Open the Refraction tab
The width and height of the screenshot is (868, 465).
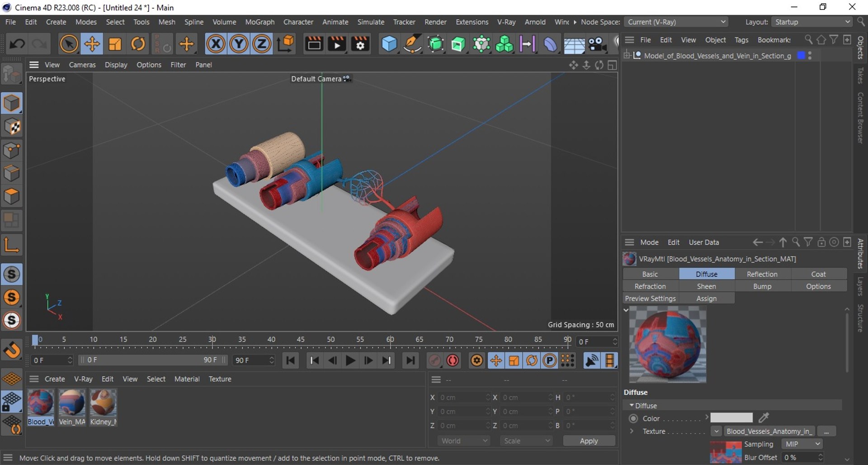point(650,286)
